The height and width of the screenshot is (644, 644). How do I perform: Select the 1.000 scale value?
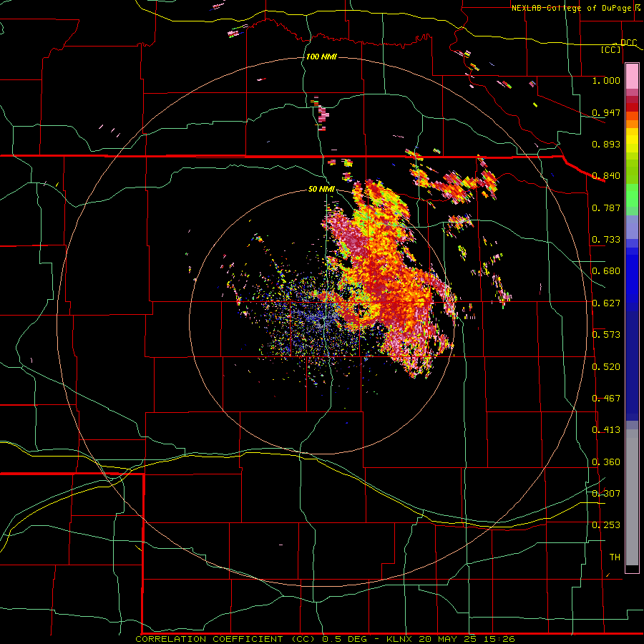606,80
